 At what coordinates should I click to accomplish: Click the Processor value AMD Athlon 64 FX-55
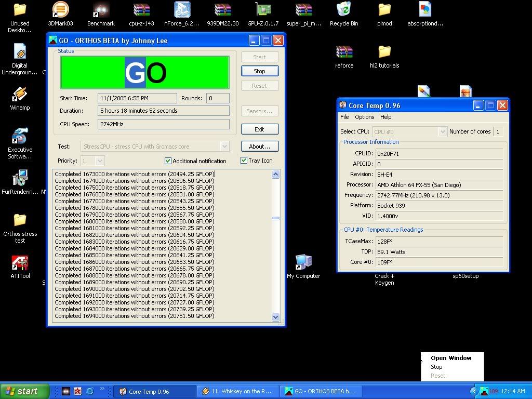click(439, 185)
